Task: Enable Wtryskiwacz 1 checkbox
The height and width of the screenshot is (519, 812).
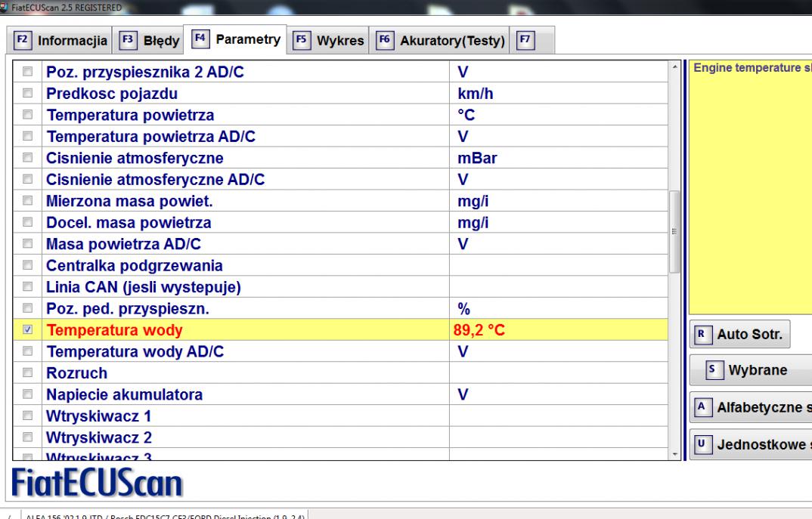Action: tap(27, 416)
